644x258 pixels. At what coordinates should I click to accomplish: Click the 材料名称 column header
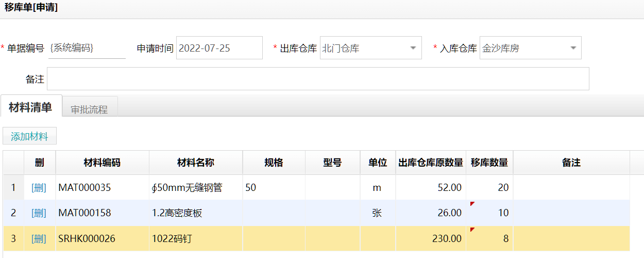(195, 163)
